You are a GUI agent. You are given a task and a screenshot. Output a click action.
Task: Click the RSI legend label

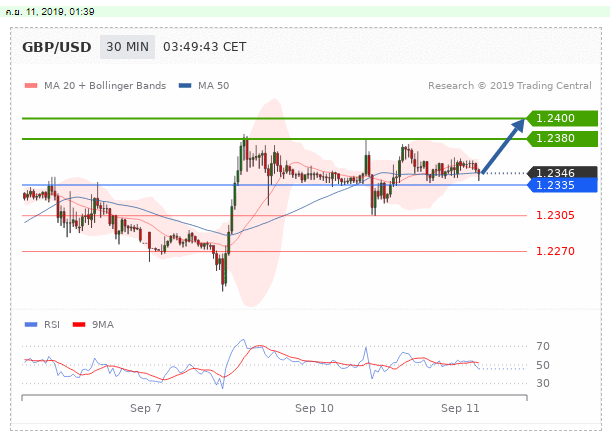tap(52, 324)
